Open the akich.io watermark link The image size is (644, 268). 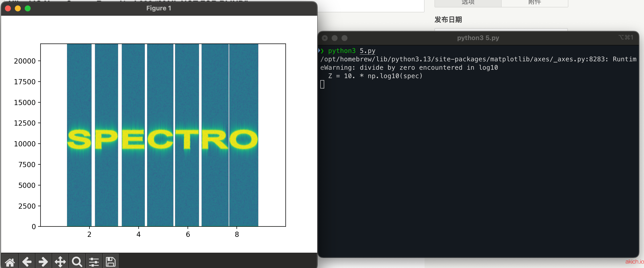pyautogui.click(x=634, y=262)
